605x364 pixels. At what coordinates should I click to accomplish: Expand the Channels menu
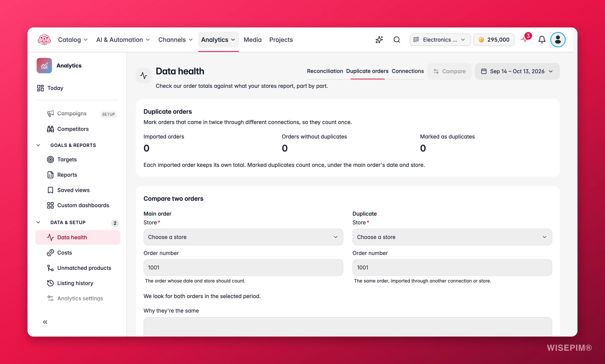[175, 40]
